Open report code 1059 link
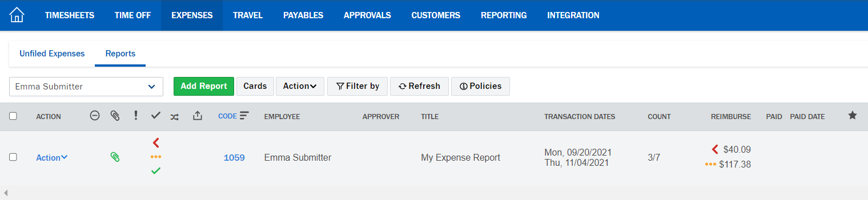The image size is (868, 208). 234,158
